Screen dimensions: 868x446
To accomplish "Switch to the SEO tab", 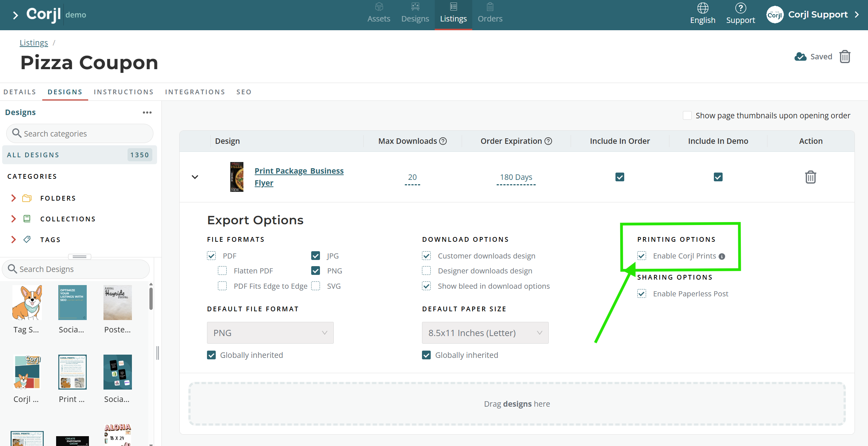I will tap(244, 92).
